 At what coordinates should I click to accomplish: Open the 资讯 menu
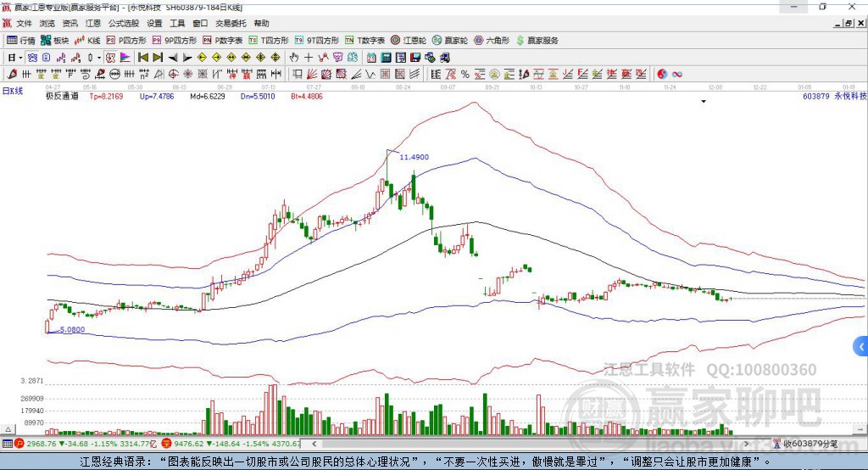tap(70, 23)
